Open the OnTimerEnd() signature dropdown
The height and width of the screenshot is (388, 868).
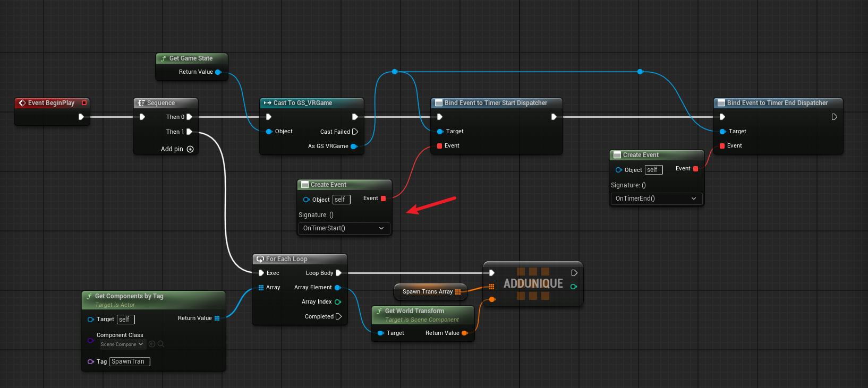(x=656, y=199)
